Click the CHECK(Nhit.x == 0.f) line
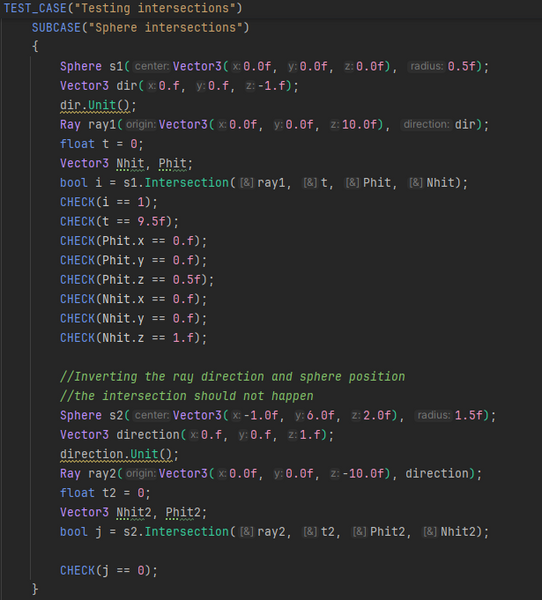542x600 pixels. click(x=133, y=299)
